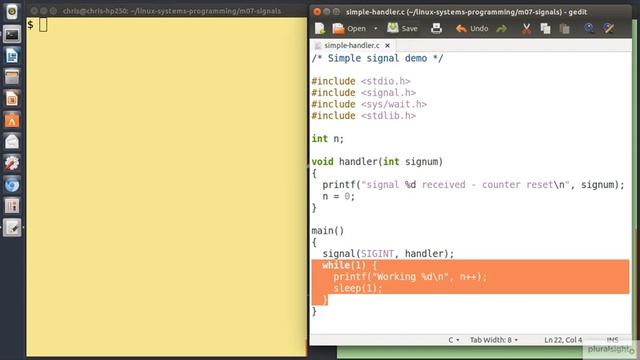This screenshot has height=360, width=640.
Task: Click the '#include <sys/wait.h>' line
Action: 369,104
